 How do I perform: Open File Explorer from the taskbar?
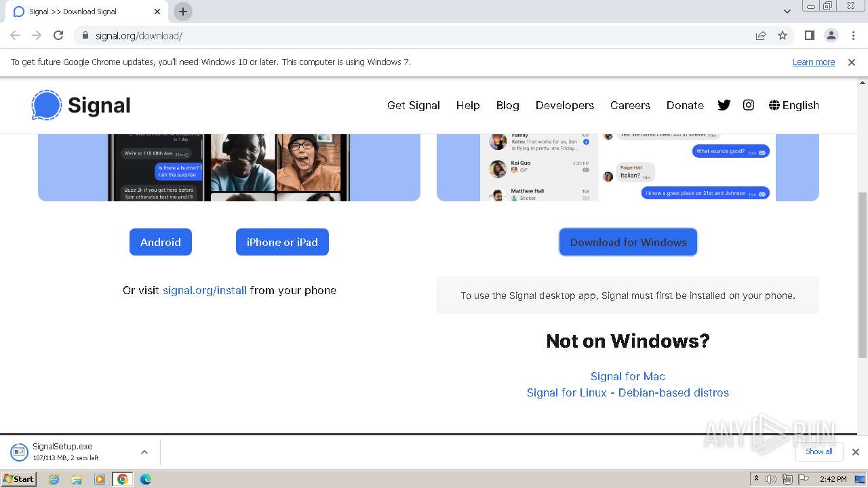point(77,479)
